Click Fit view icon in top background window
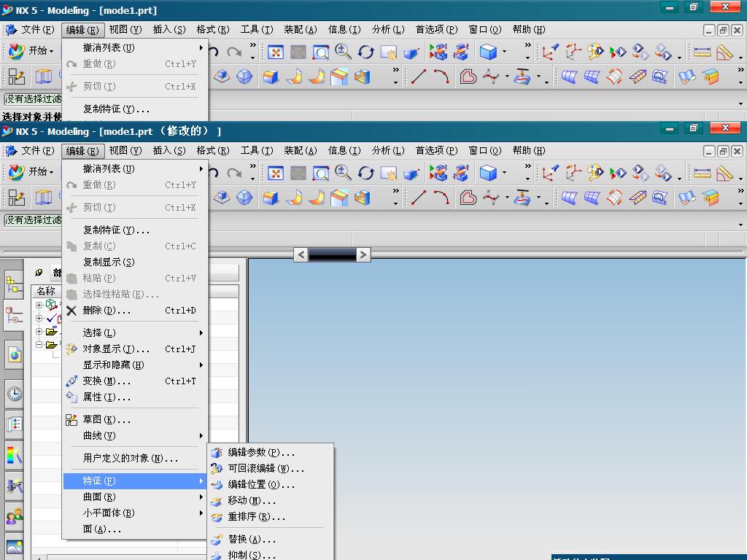This screenshot has width=747, height=560. (275, 52)
